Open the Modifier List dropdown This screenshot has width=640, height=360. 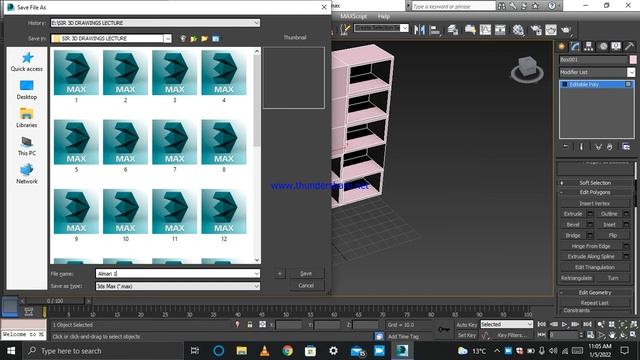tap(631, 72)
